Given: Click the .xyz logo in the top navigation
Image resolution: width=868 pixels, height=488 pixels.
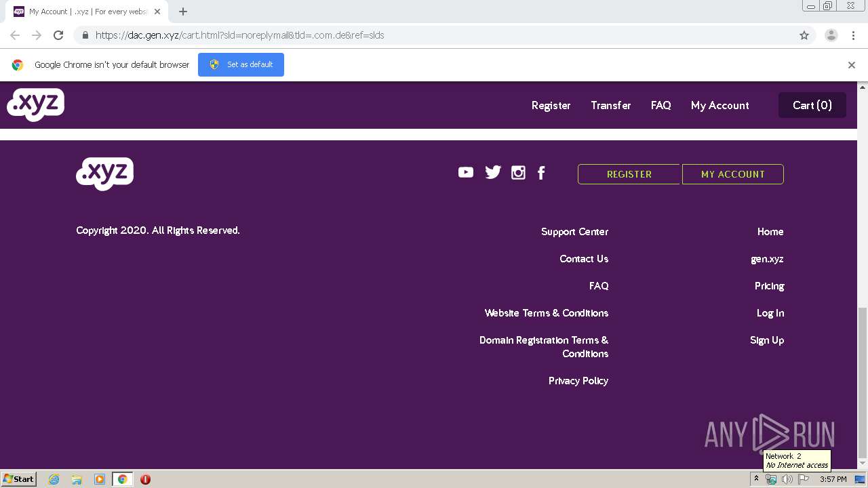Looking at the screenshot, I should tap(35, 105).
